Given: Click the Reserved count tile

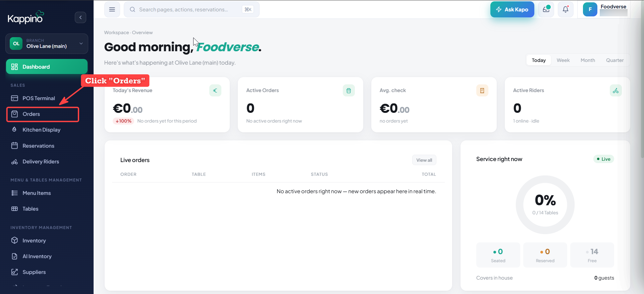Looking at the screenshot, I should coord(545,255).
